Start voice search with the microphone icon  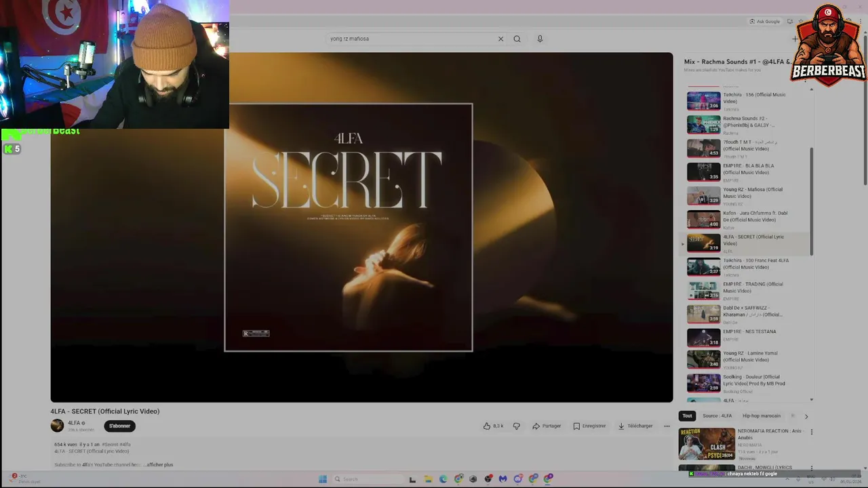[540, 39]
